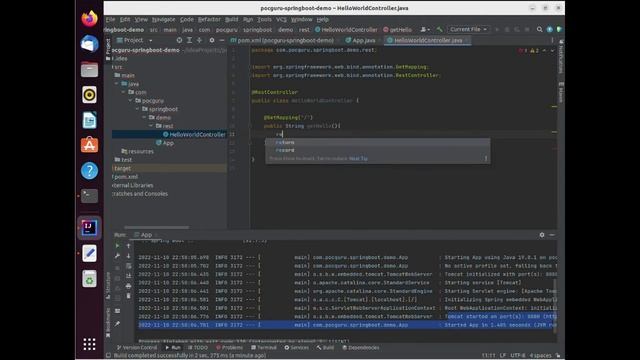This screenshot has width=640, height=360.
Task: Click the Run panel wrench icon
Action: tap(117, 256)
